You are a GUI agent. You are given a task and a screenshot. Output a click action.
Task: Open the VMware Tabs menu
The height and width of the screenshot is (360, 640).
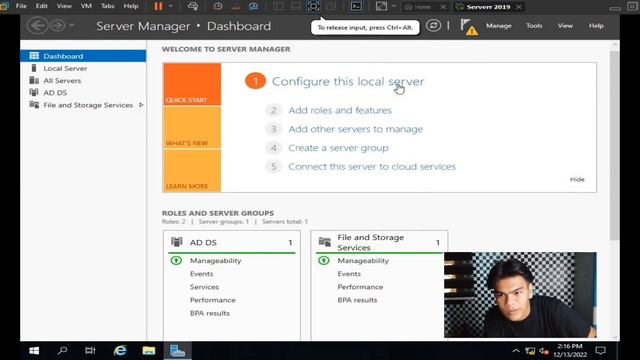pyautogui.click(x=107, y=6)
